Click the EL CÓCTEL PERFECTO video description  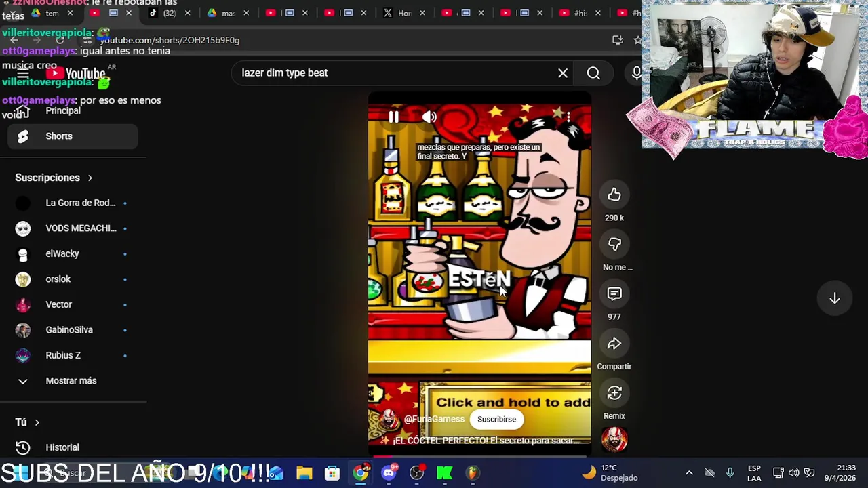pyautogui.click(x=479, y=441)
